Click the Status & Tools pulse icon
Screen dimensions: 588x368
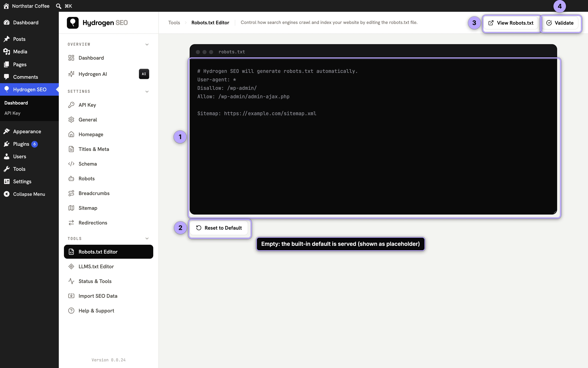pos(71,281)
